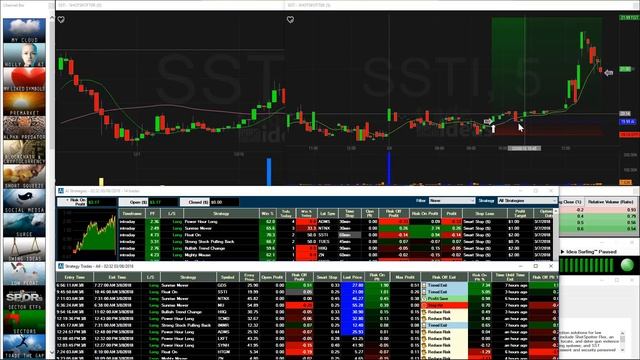The width and height of the screenshot is (640, 360).
Task: Open the Short Squeeze channel
Action: (x=24, y=176)
